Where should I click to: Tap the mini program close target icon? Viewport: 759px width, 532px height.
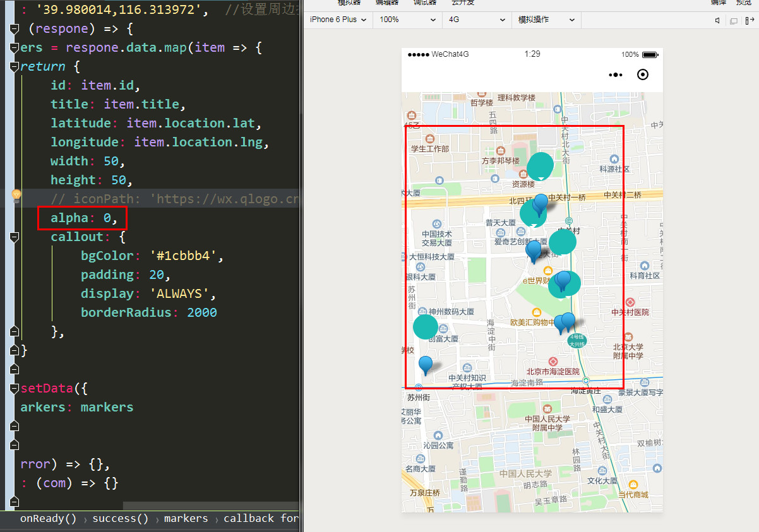643,74
